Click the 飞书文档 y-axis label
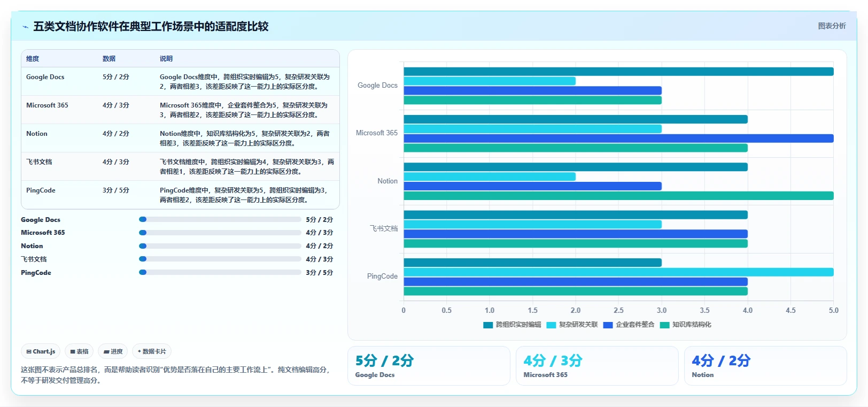Viewport: 868px width, 407px height. pyautogui.click(x=384, y=229)
